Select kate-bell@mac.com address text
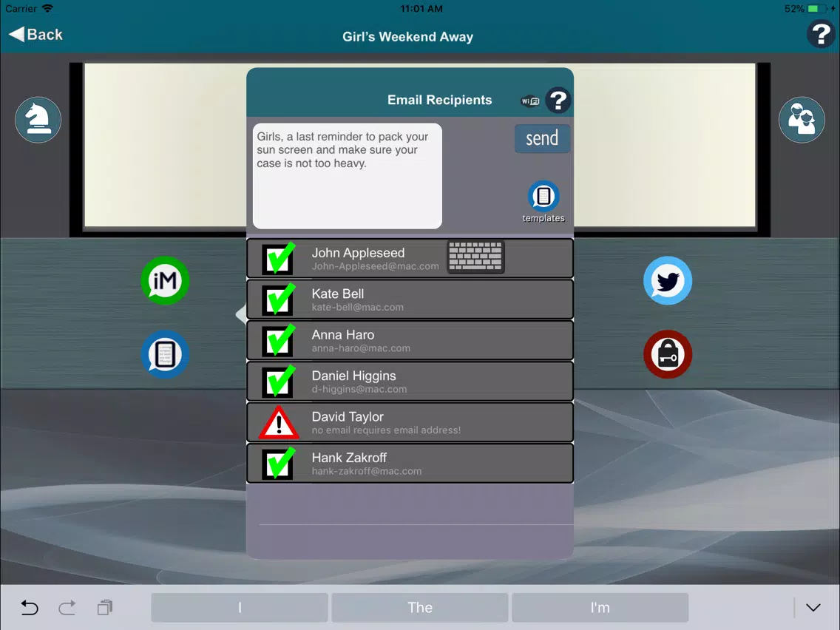The height and width of the screenshot is (630, 840). (357, 308)
